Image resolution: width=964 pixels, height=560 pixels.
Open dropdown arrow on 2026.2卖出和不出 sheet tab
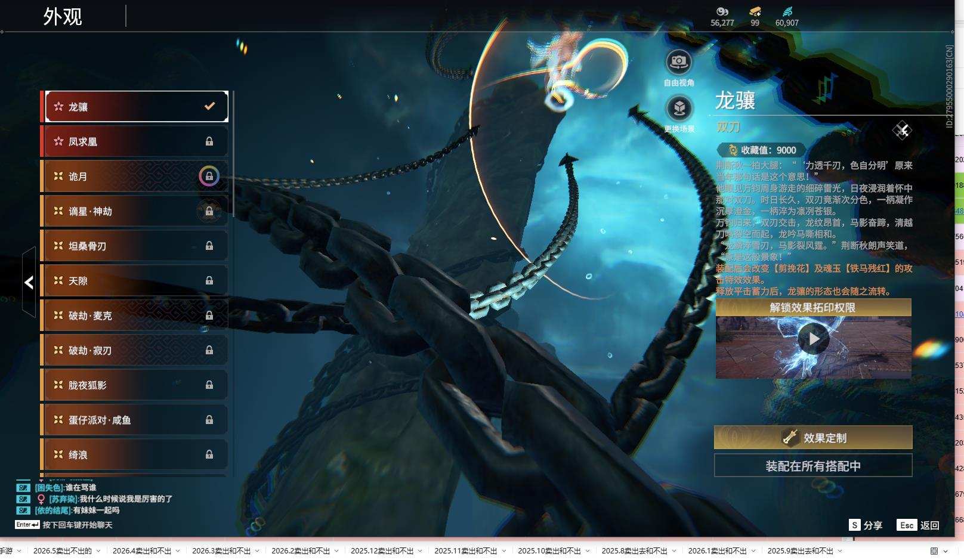click(336, 551)
